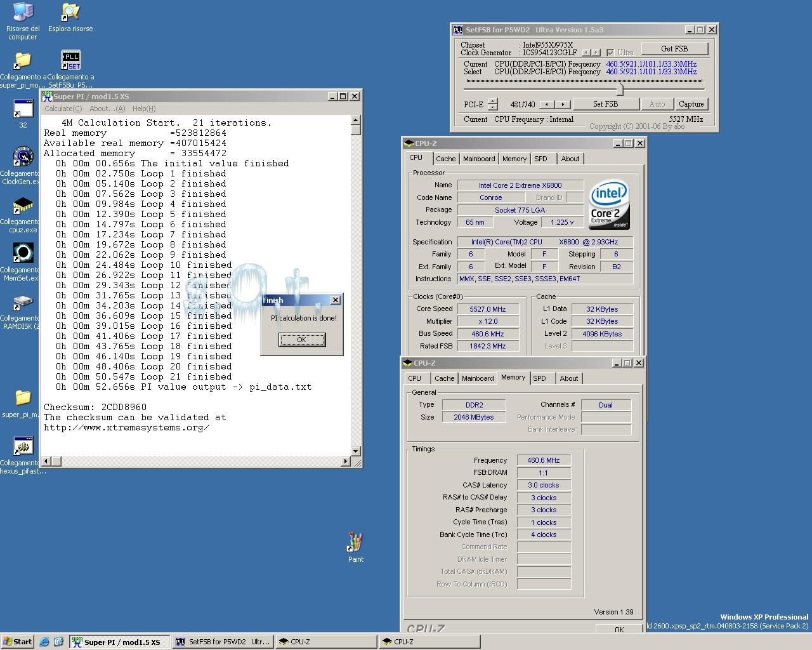Viewport: 812px width, 650px height.
Task: Click the Core Speed 5527.0 MHz field
Action: (x=488, y=309)
